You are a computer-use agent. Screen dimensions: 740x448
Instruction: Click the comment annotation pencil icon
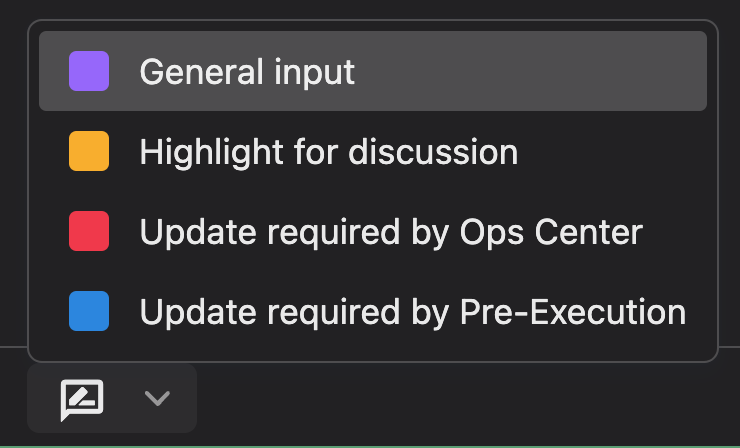(82, 399)
